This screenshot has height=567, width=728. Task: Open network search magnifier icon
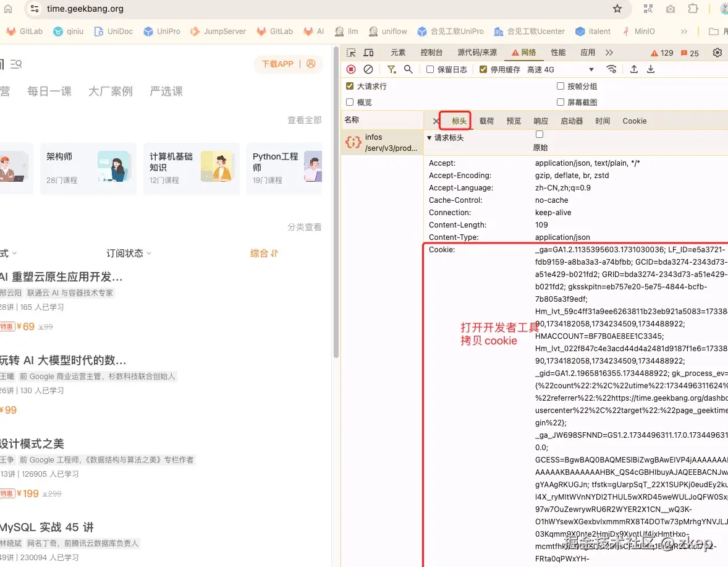coord(408,69)
